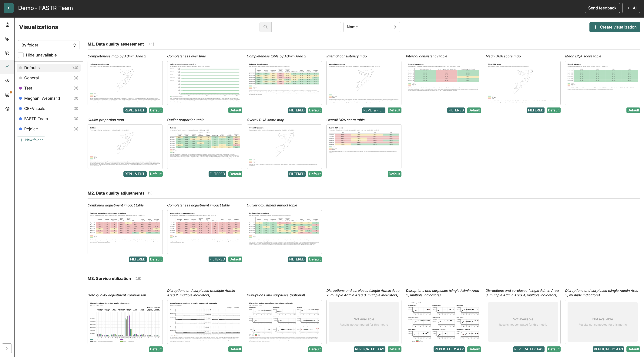Select the FASTR Team folder
This screenshot has width=644, height=357.
coord(49,119)
